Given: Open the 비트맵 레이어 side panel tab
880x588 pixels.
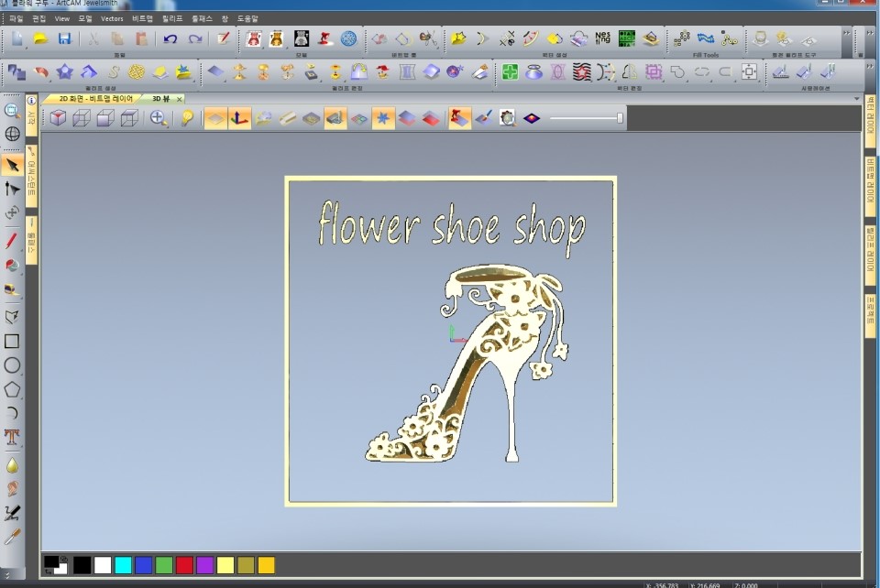Looking at the screenshot, I should [870, 185].
